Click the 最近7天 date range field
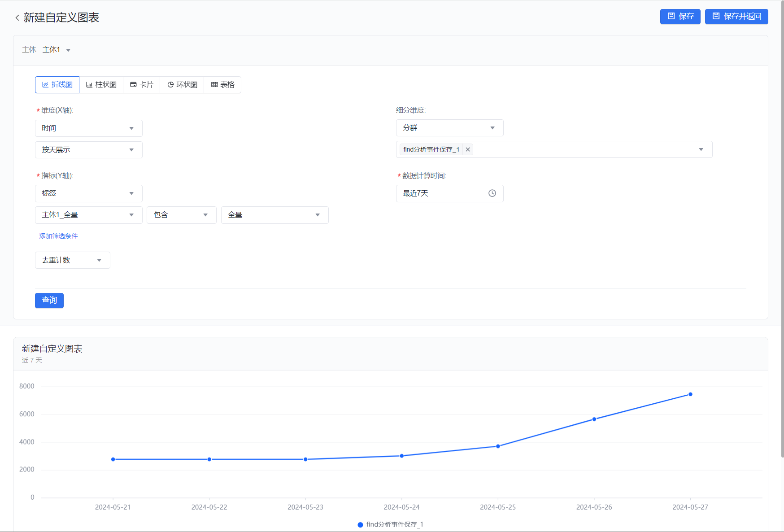This screenshot has width=784, height=532. click(449, 193)
